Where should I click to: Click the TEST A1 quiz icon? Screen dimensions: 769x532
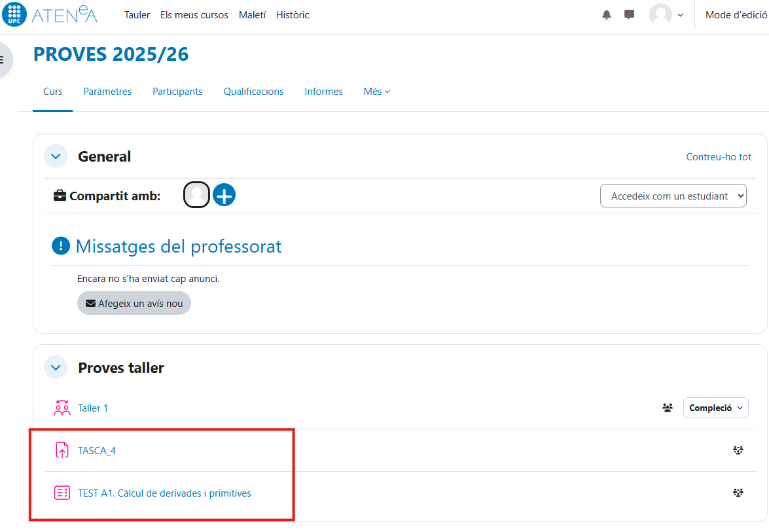pos(62,493)
